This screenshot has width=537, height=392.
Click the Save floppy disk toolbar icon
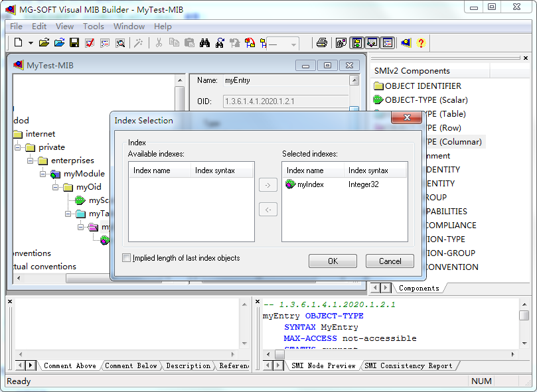click(74, 43)
